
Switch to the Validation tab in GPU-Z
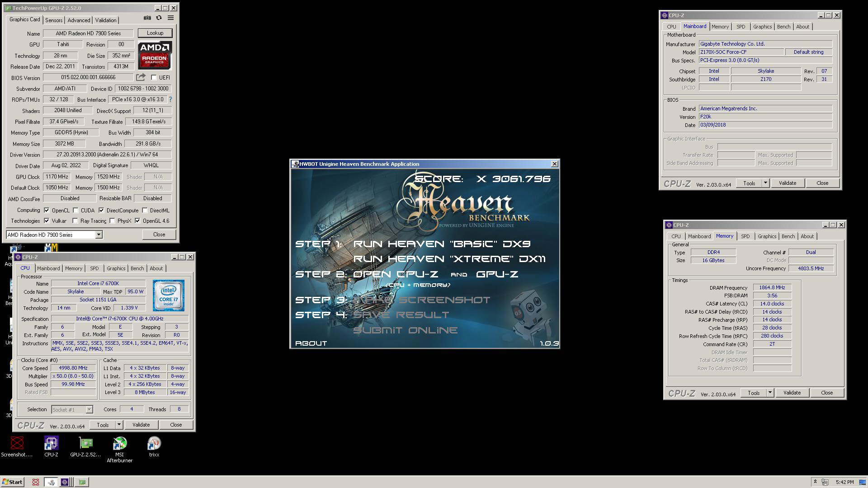(106, 20)
